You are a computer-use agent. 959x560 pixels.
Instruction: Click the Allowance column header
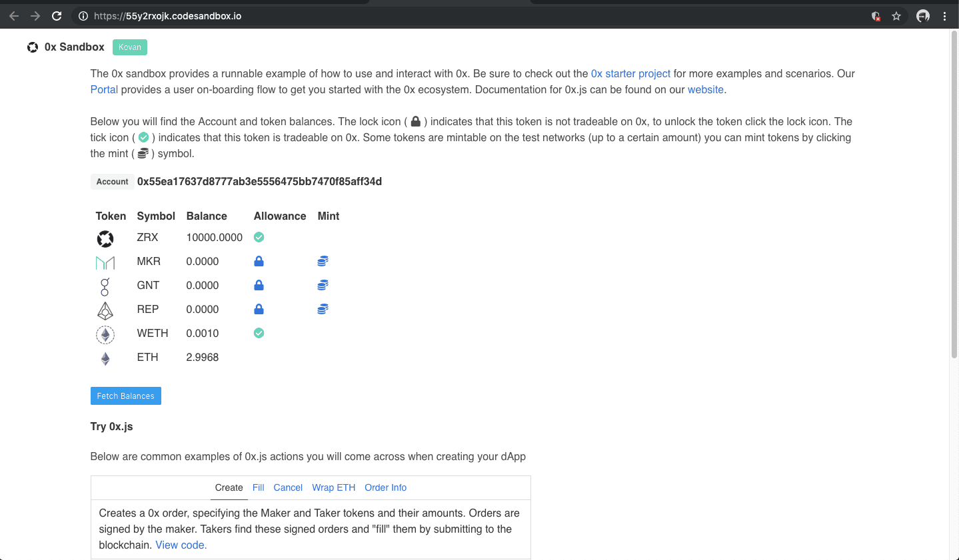click(280, 216)
